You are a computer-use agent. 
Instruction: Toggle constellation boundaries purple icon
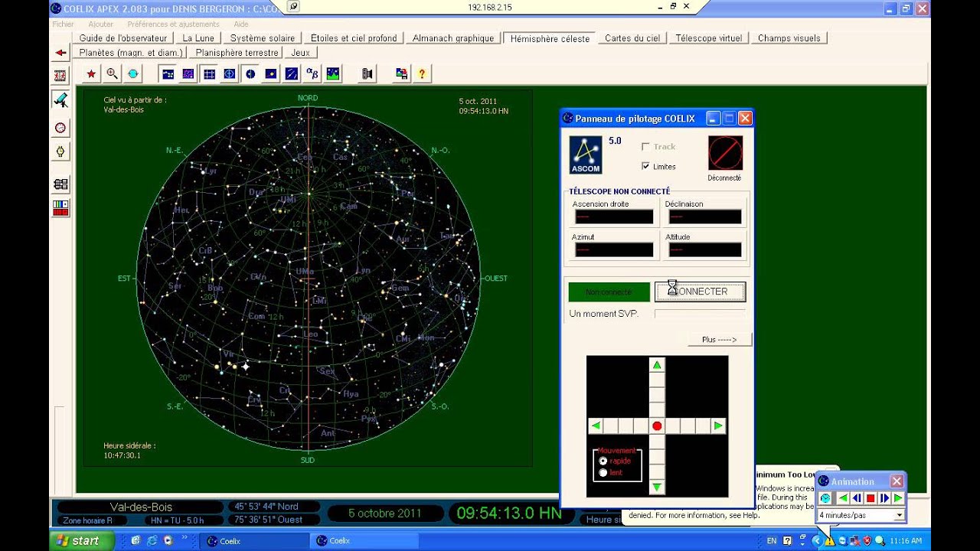(x=188, y=73)
